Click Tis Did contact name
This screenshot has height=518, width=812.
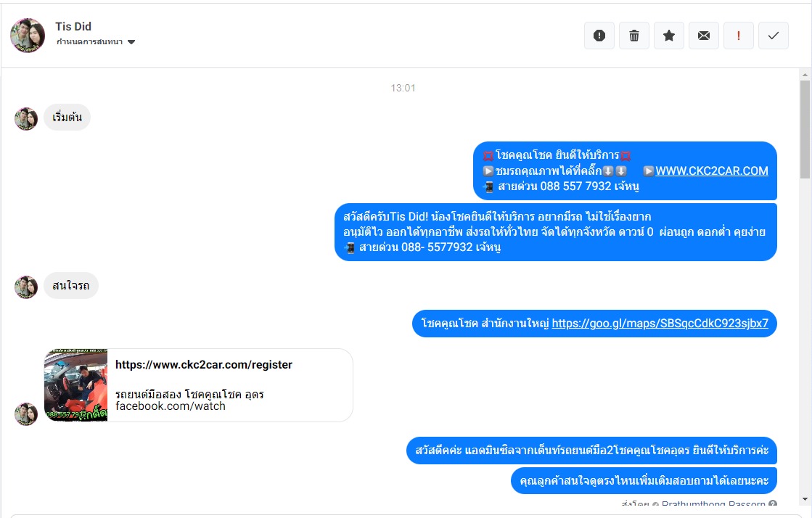[x=73, y=26]
